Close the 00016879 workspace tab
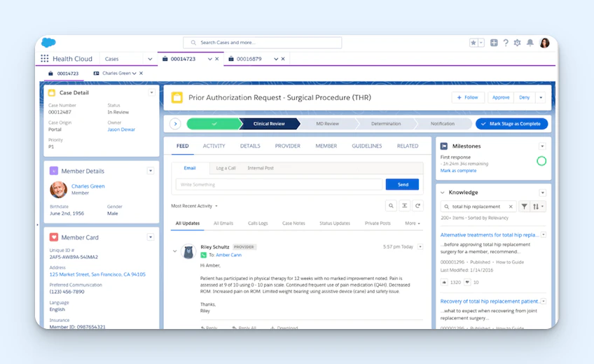 (x=283, y=59)
